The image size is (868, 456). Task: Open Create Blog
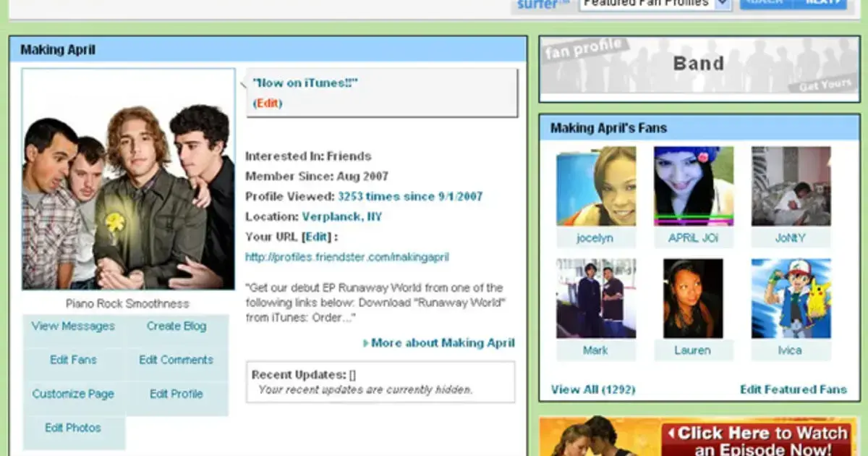click(176, 326)
